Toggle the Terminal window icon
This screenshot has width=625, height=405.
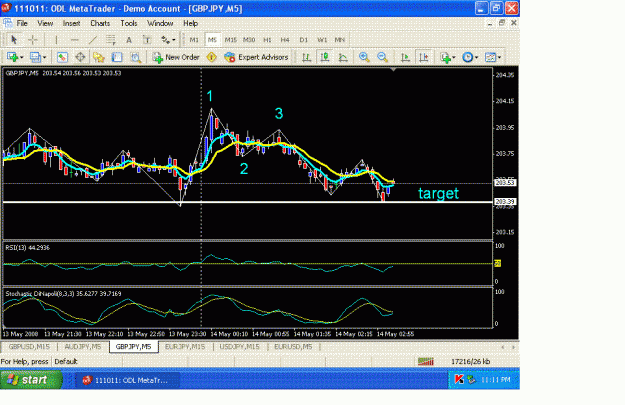117,57
